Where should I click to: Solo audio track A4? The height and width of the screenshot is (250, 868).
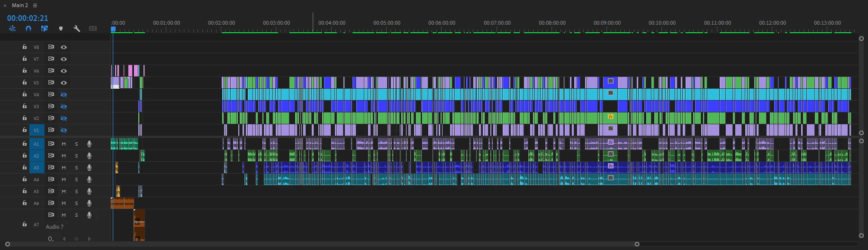point(76,179)
